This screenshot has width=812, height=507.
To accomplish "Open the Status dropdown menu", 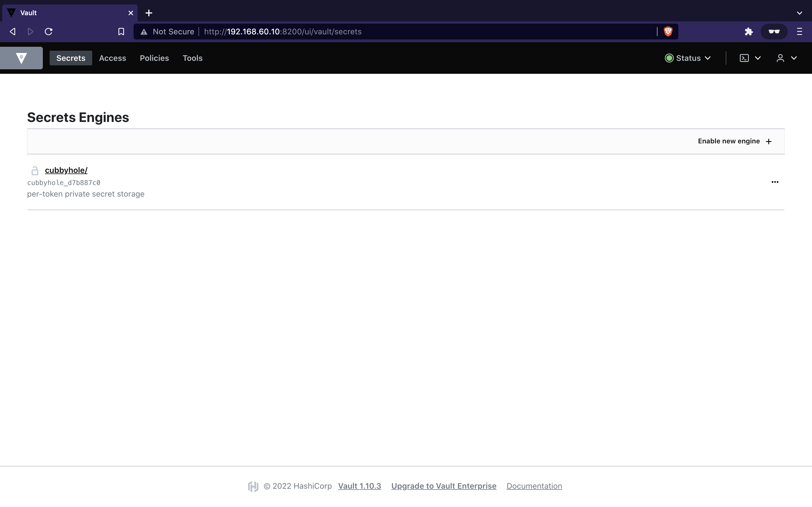I will click(x=688, y=58).
